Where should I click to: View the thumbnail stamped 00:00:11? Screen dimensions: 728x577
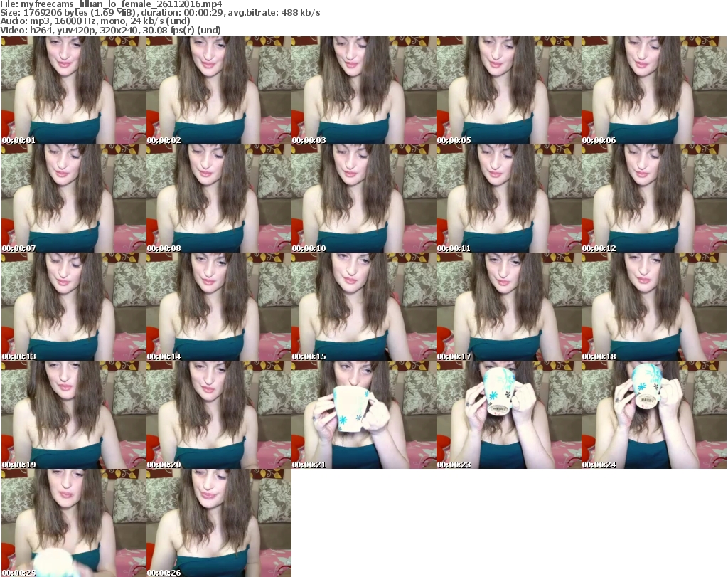(x=509, y=198)
